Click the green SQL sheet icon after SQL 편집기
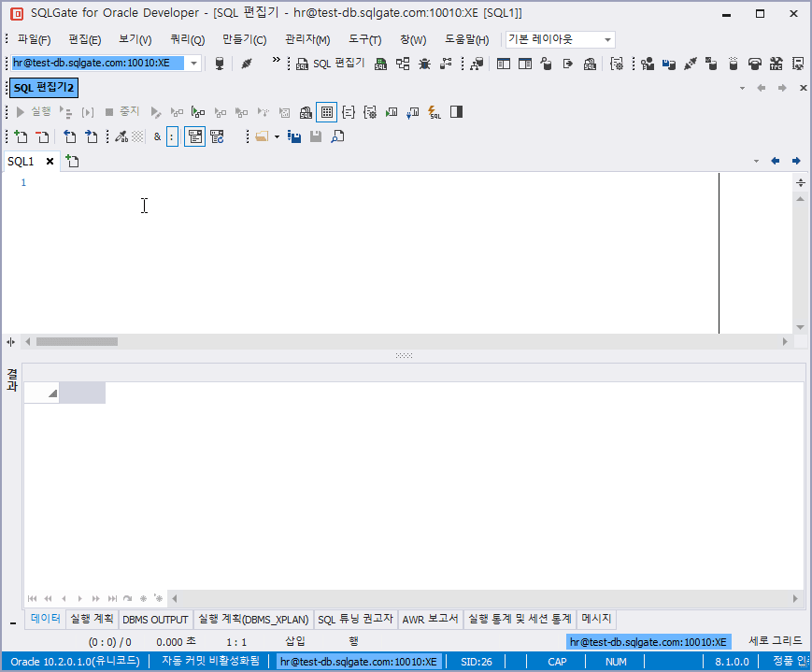The height and width of the screenshot is (672, 812). coord(380,64)
